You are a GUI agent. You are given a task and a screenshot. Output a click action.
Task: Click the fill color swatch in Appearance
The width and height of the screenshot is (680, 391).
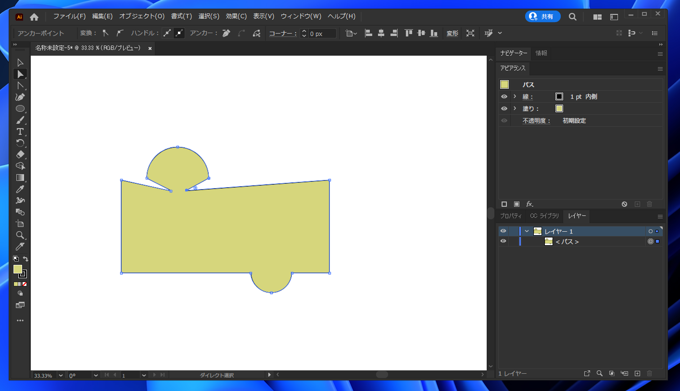coord(559,108)
